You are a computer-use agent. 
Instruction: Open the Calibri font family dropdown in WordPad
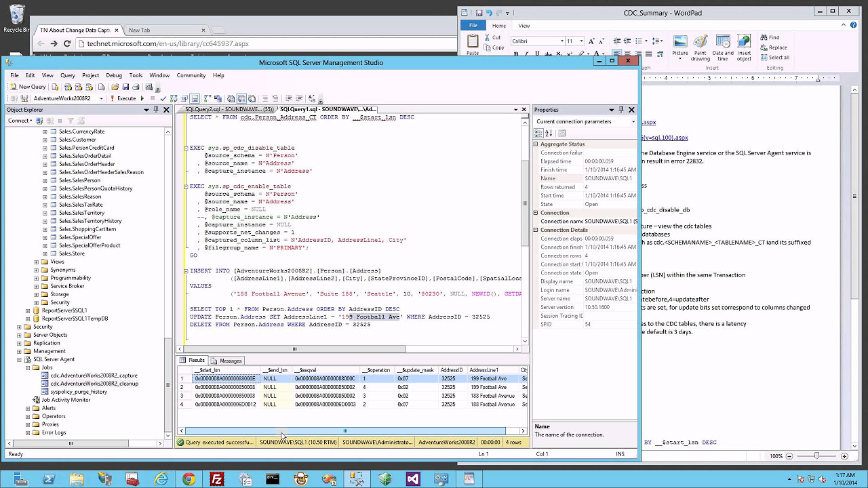pyautogui.click(x=561, y=41)
